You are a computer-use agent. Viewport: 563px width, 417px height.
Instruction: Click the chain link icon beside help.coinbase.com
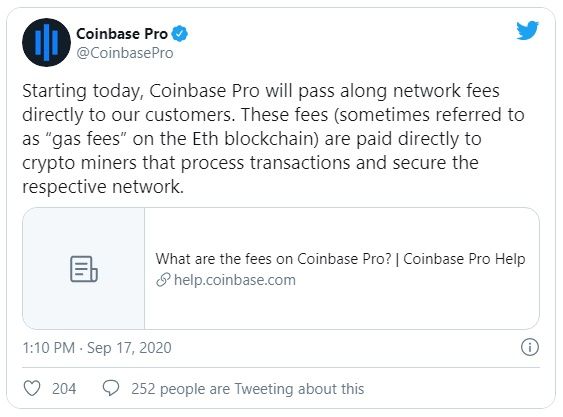(x=163, y=280)
